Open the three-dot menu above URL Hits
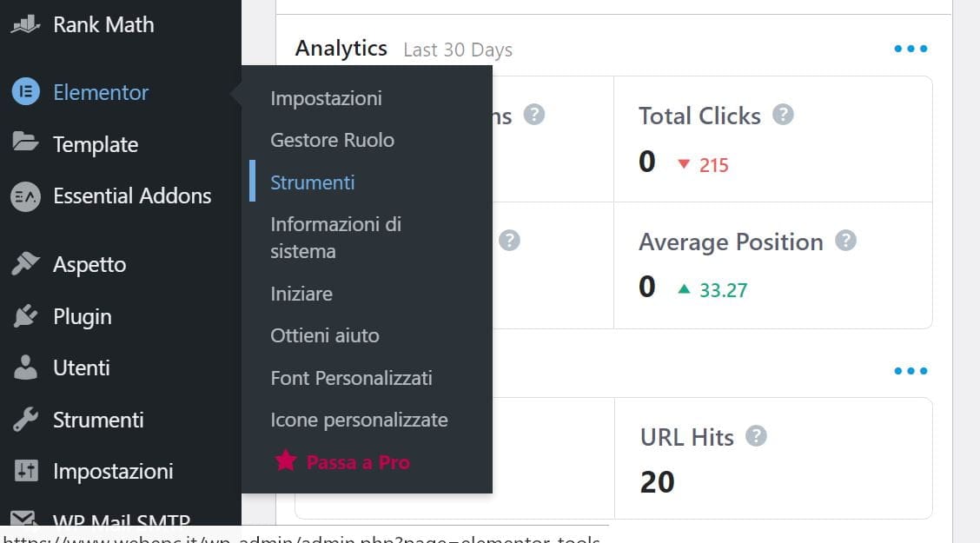The height and width of the screenshot is (543, 980). 910,370
